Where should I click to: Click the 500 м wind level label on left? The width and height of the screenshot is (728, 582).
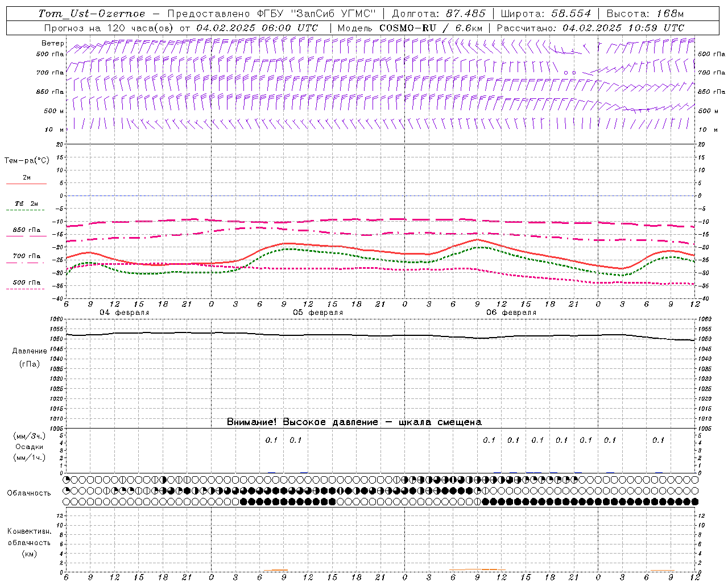pos(53,111)
